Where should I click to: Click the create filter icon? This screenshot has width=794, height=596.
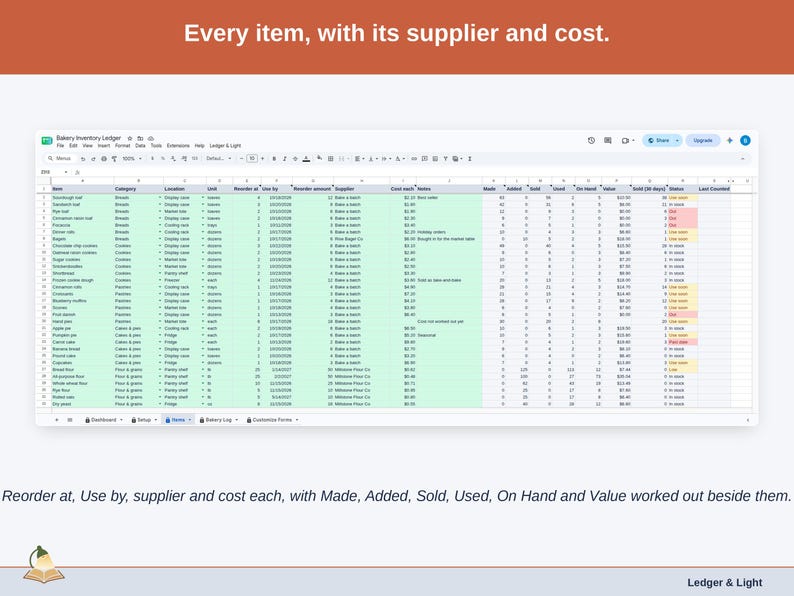pos(446,159)
